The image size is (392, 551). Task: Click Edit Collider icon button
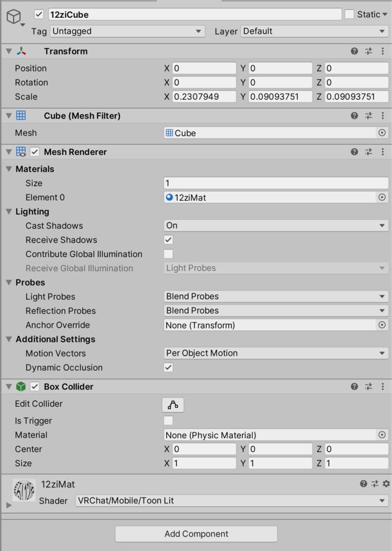[x=173, y=405]
